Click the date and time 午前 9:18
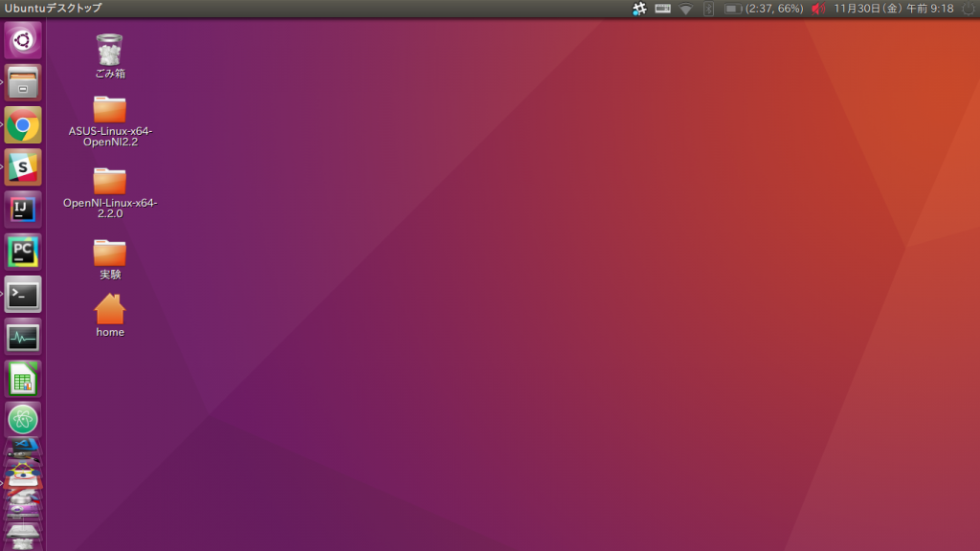Screen dimensions: 980x551 (894, 9)
